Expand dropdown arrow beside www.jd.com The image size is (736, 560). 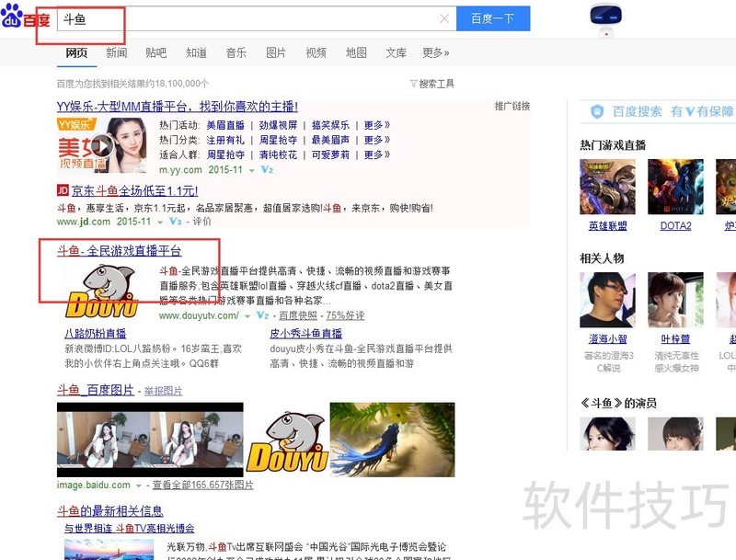(160, 222)
